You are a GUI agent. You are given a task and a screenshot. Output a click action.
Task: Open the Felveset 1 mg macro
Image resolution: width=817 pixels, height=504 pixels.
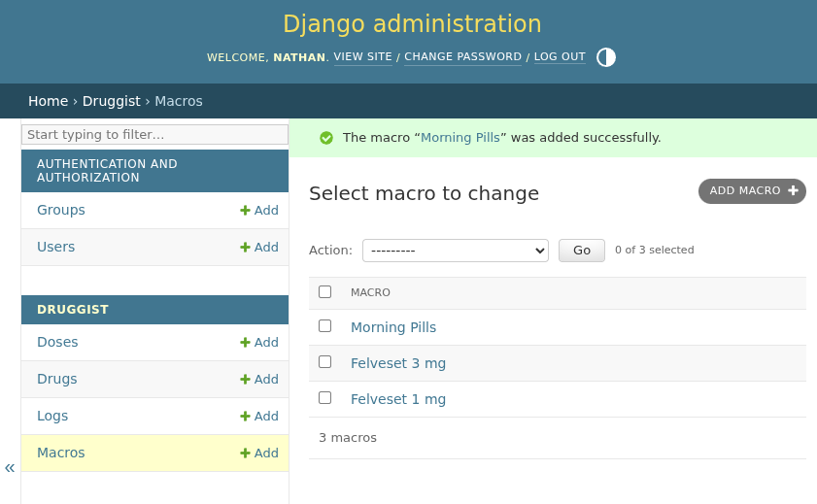pos(398,399)
